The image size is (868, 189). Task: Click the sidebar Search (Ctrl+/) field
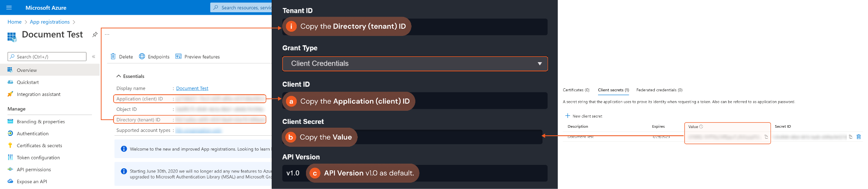tap(47, 57)
